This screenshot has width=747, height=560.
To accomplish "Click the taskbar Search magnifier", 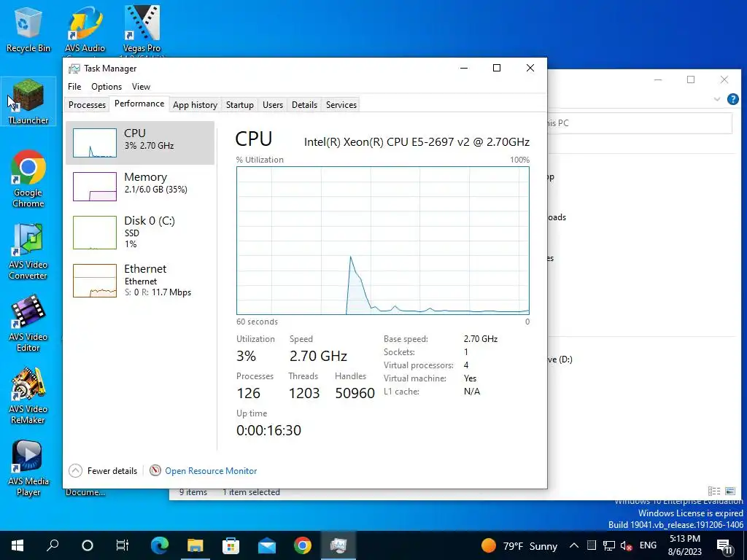I will pyautogui.click(x=53, y=545).
